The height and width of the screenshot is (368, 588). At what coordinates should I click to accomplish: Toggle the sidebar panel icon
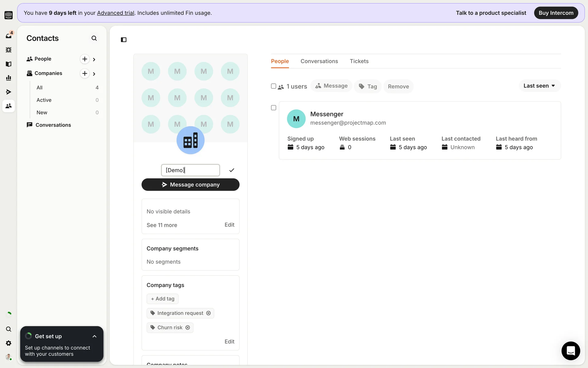pos(124,40)
